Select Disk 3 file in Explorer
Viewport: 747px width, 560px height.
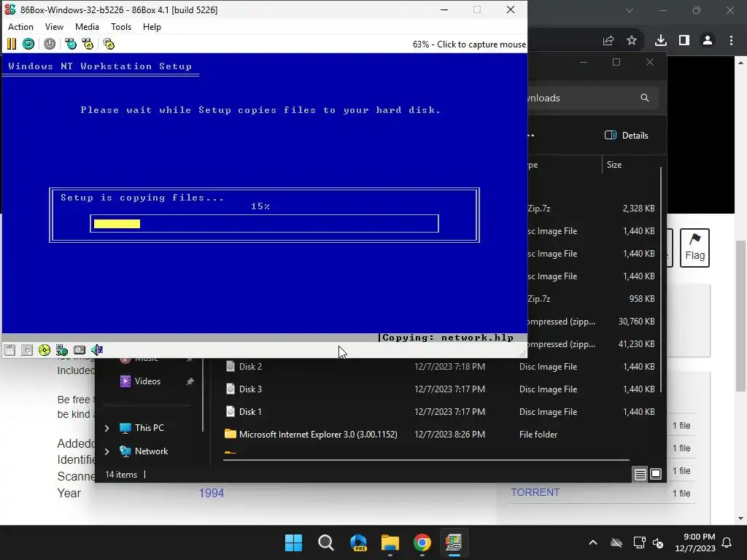coord(251,389)
